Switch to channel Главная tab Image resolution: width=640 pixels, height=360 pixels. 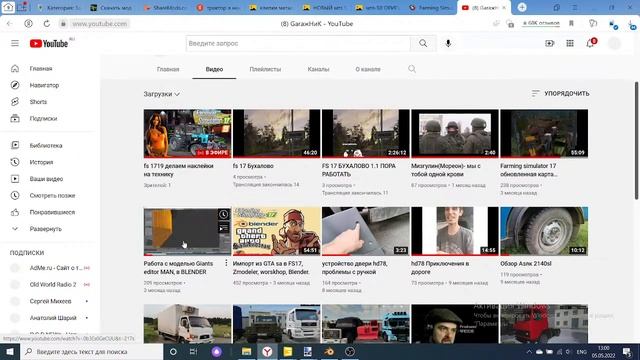pos(168,69)
